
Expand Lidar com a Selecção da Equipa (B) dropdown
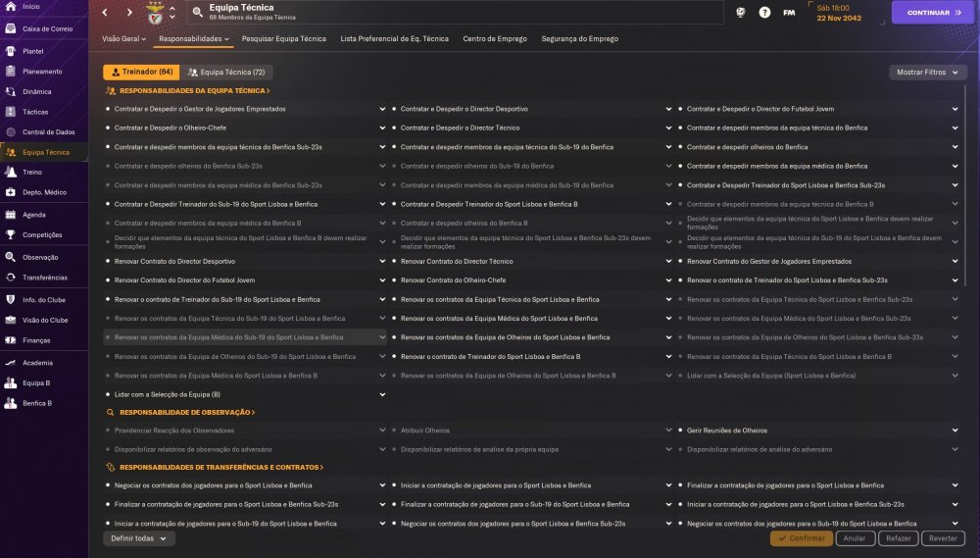point(382,395)
